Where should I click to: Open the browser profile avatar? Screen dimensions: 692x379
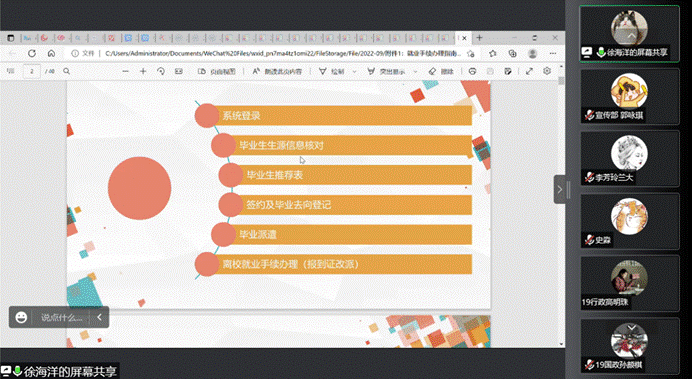coord(533,53)
